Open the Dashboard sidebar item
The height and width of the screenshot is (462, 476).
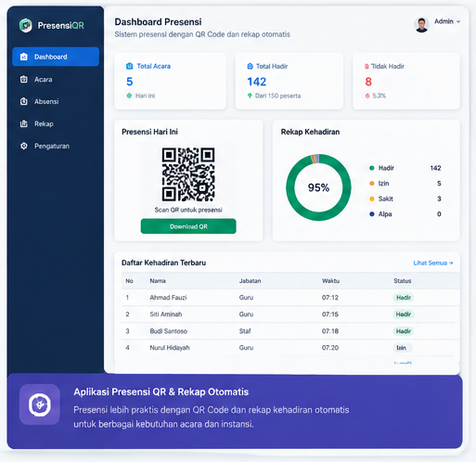[56, 57]
